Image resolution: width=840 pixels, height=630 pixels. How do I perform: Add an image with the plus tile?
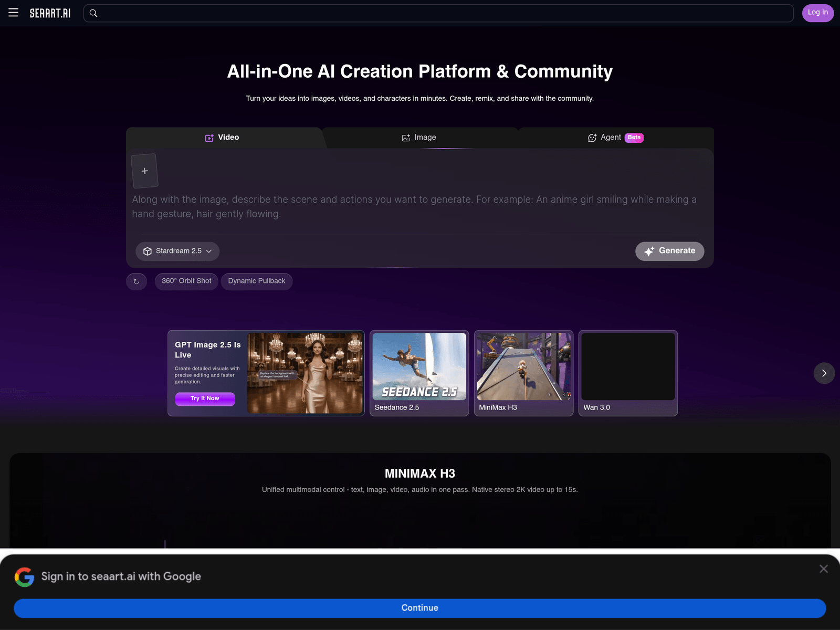[145, 171]
